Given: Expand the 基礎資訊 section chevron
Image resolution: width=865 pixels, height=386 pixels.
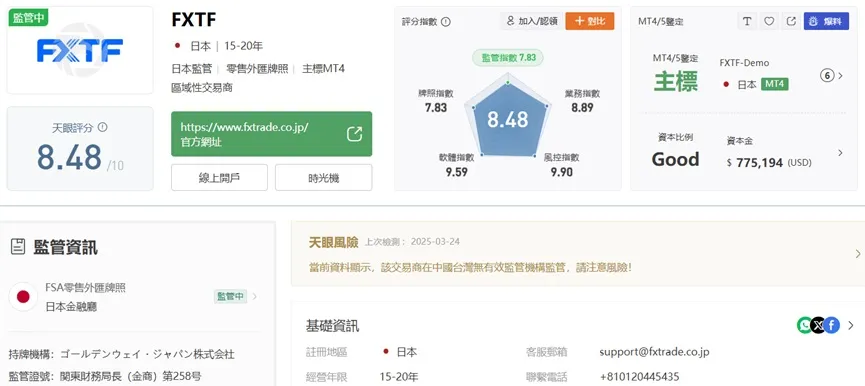Looking at the screenshot, I should point(850,326).
